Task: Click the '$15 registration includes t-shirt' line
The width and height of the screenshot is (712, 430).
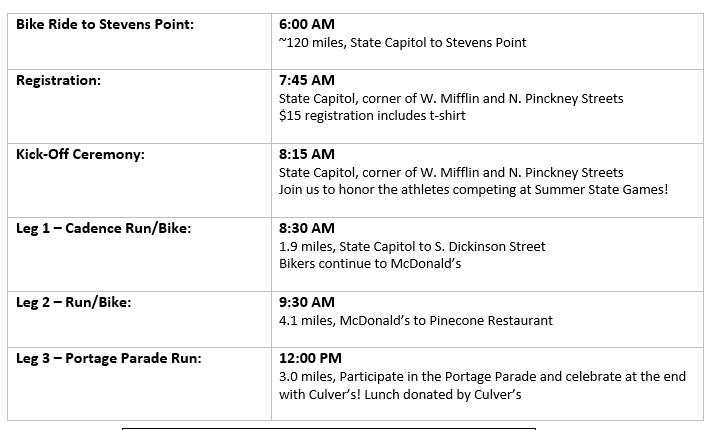Action: [372, 116]
